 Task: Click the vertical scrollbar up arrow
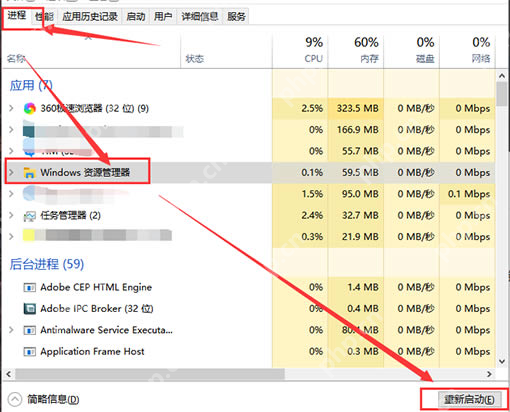click(502, 76)
